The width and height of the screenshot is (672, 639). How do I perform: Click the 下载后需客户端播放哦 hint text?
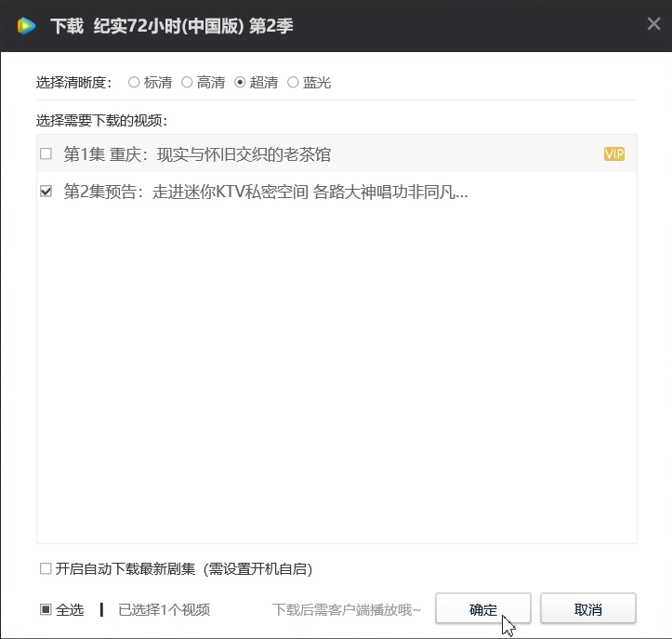(x=347, y=610)
